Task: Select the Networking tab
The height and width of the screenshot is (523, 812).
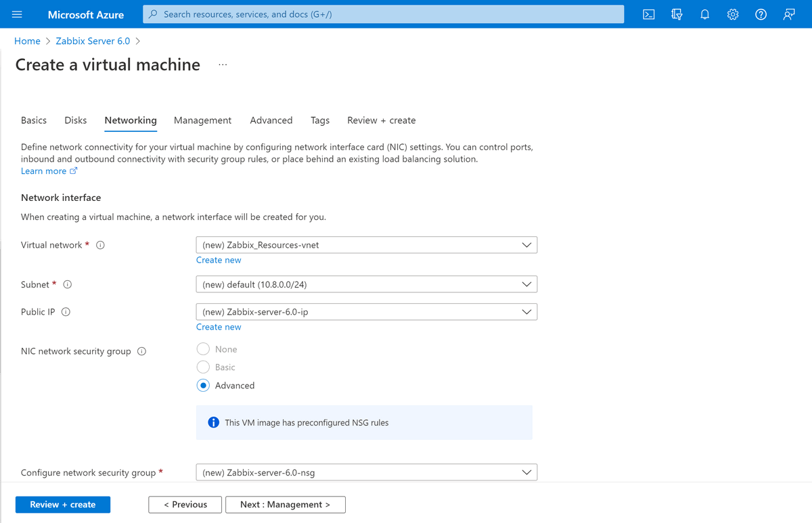Action: point(131,120)
